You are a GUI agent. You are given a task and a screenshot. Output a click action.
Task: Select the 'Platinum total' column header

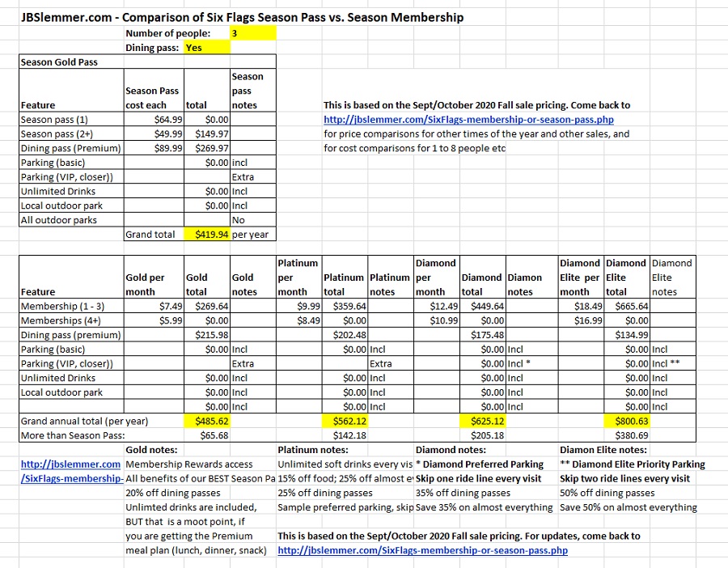[345, 278]
